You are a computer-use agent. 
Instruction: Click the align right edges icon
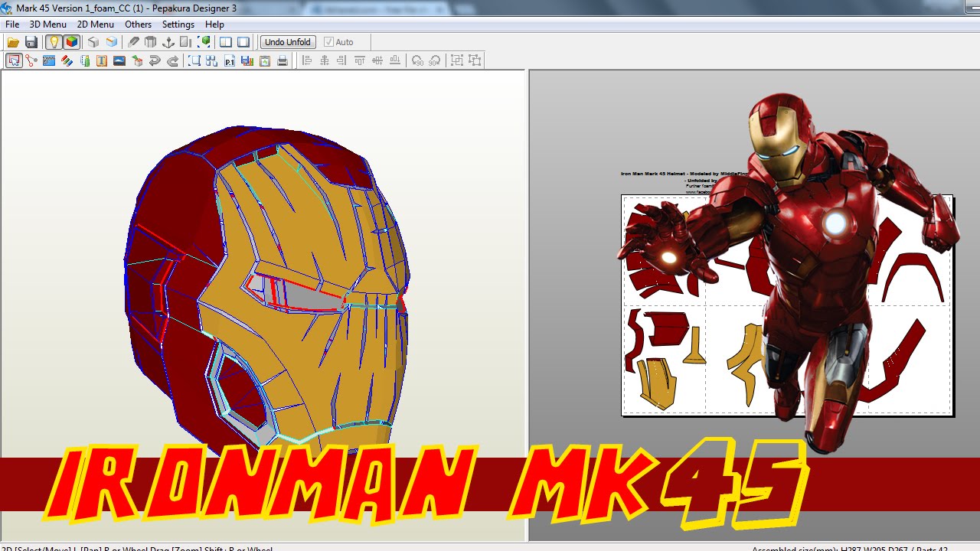tap(342, 60)
